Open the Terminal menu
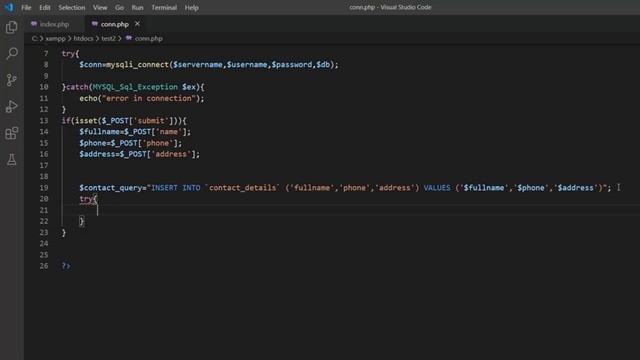The width and height of the screenshot is (640, 360). click(164, 7)
